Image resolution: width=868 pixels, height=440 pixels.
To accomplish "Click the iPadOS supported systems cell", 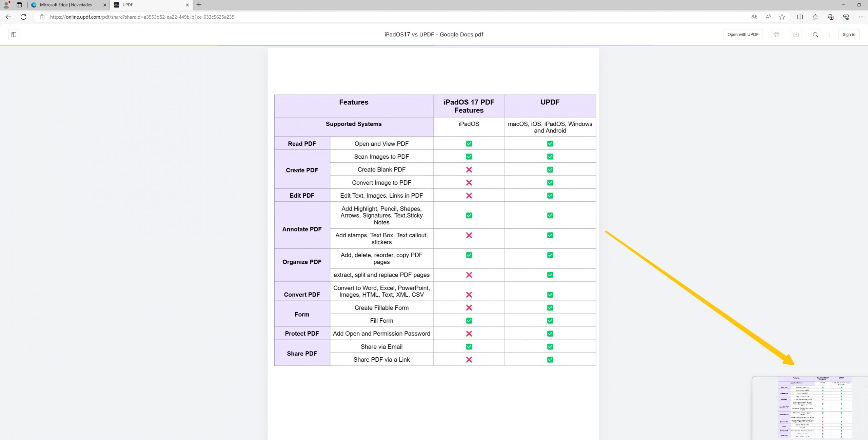I will click(x=469, y=127).
